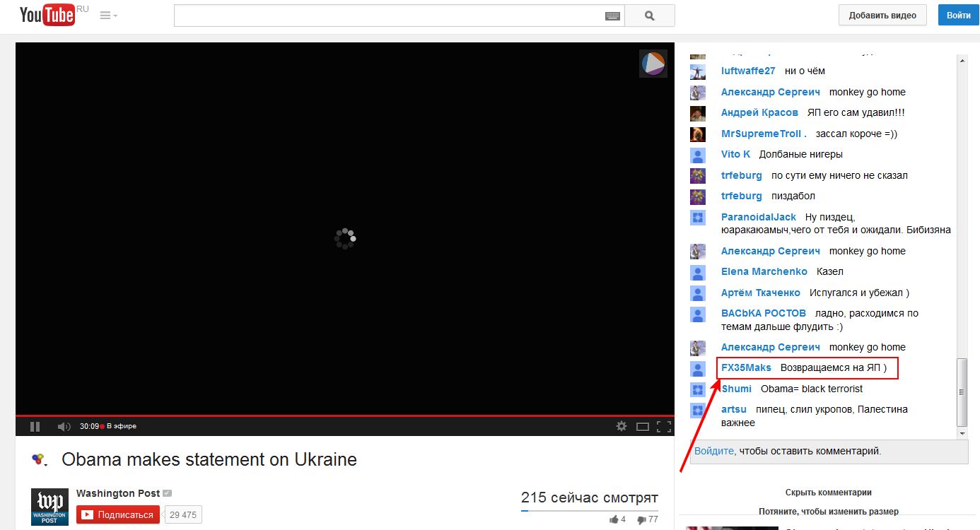
Task: Open Артём Ткаченко's profile link
Action: [x=761, y=293]
